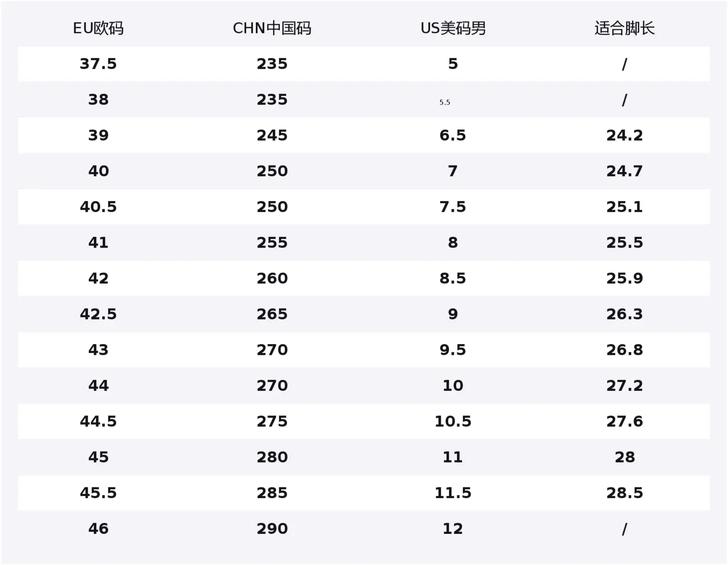728x565 pixels.
Task: Click CHN size 290 cell
Action: 272,529
